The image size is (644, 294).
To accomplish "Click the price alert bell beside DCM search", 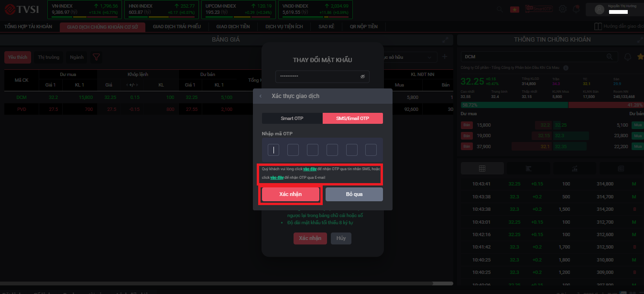I will coord(628,57).
